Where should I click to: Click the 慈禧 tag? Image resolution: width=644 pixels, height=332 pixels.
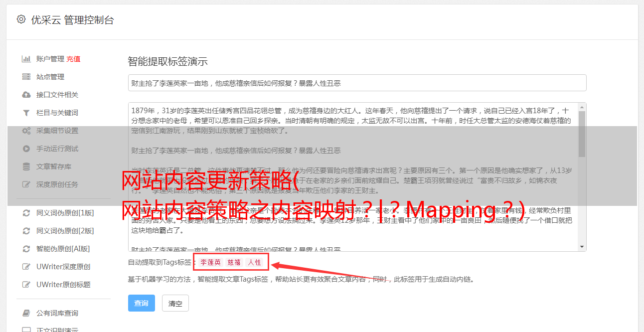click(234, 262)
